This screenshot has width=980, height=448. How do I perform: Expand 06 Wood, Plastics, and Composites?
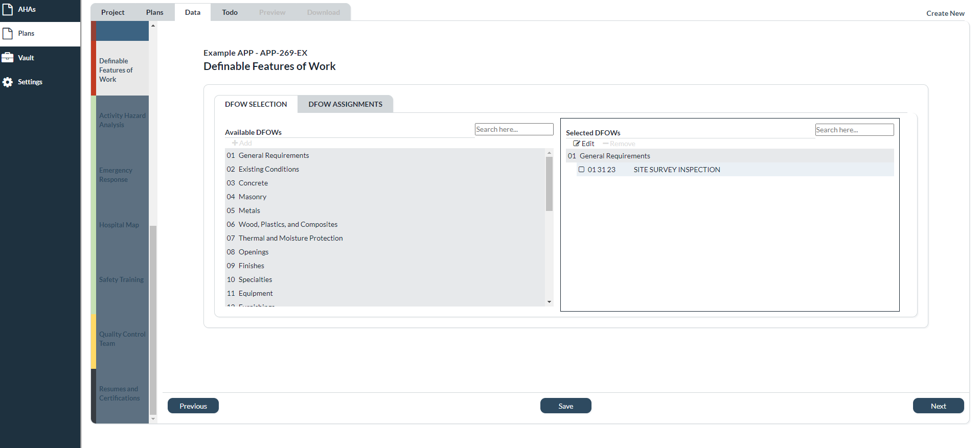385,224
